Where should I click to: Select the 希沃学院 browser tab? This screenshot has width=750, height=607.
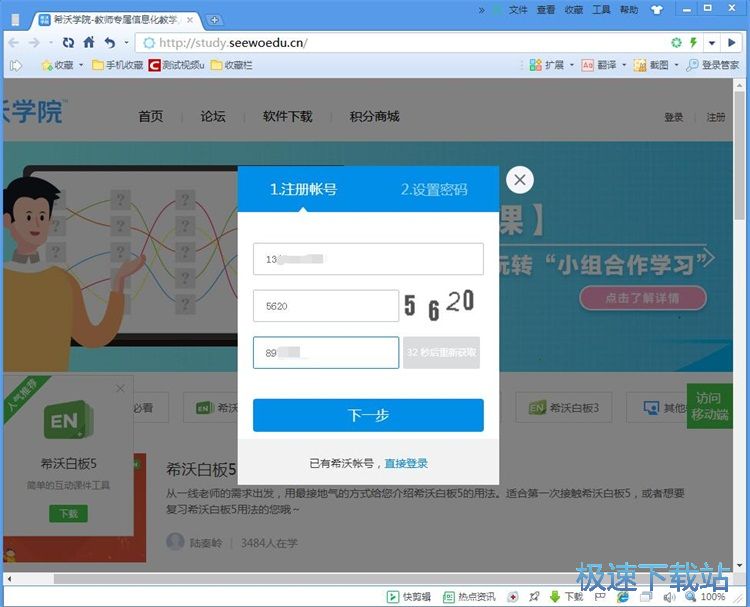point(115,20)
